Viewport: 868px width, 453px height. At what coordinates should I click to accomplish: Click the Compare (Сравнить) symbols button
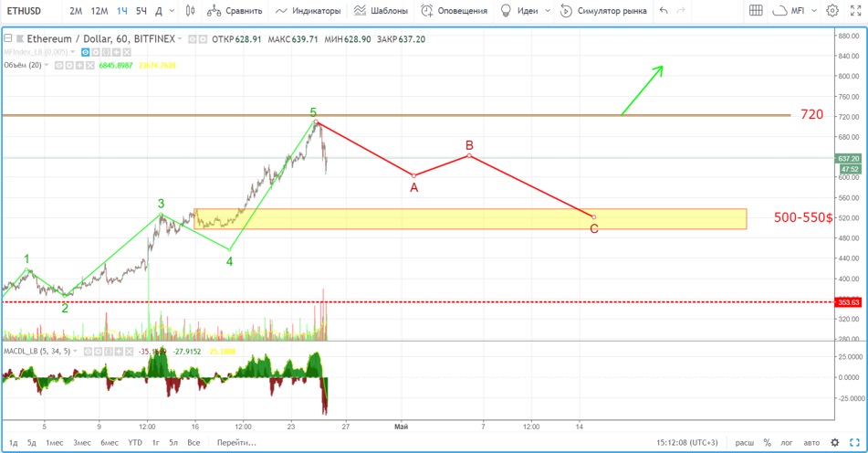point(234,11)
